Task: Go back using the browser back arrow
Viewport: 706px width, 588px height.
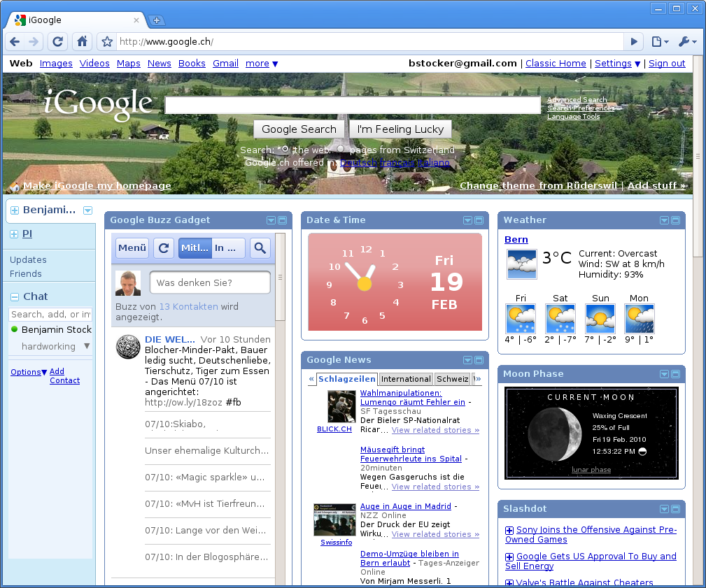Action: click(x=15, y=42)
